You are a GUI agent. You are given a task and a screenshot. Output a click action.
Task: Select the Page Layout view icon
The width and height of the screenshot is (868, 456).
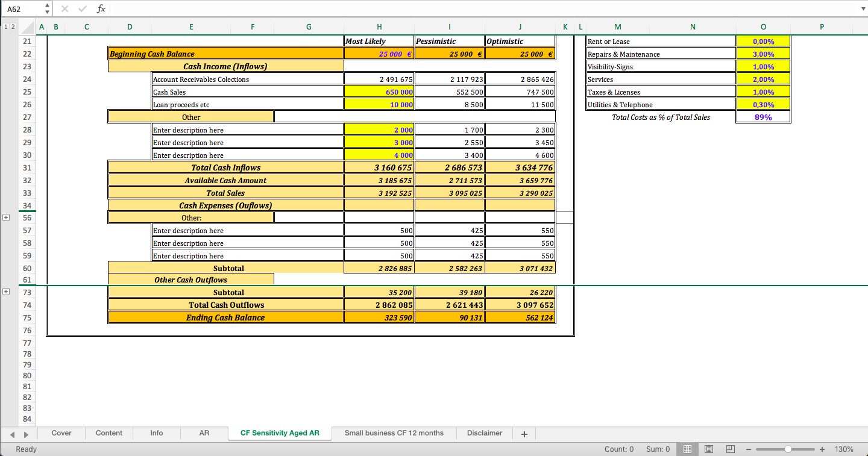pos(708,449)
